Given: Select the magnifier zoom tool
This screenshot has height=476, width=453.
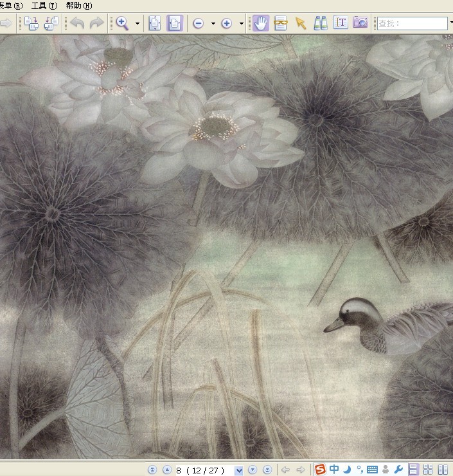Looking at the screenshot, I should (122, 23).
